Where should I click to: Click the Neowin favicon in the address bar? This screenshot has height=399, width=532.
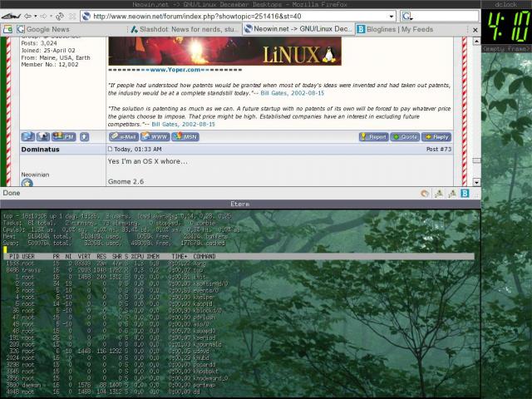tap(86, 16)
